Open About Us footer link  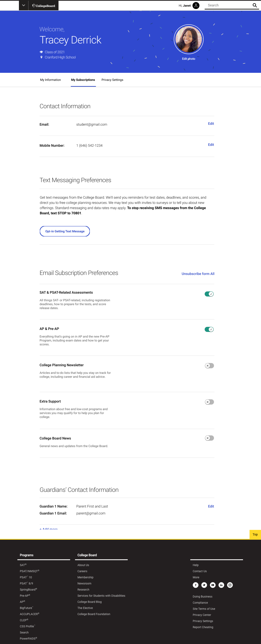pos(83,565)
